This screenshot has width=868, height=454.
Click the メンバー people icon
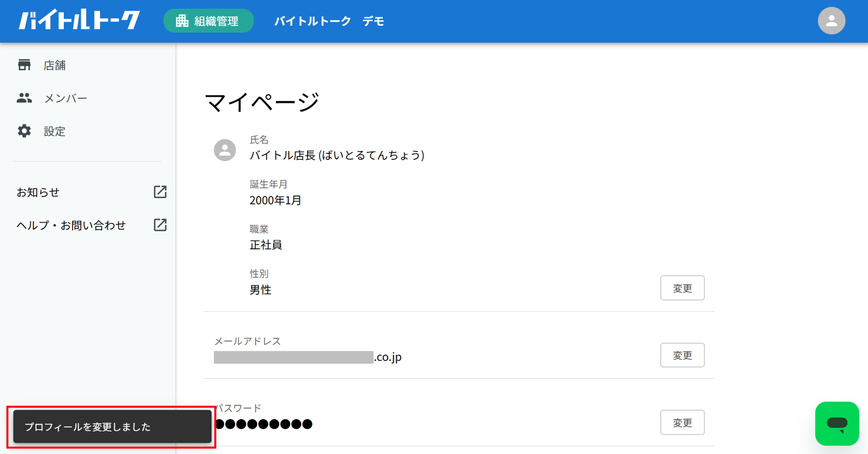click(24, 98)
